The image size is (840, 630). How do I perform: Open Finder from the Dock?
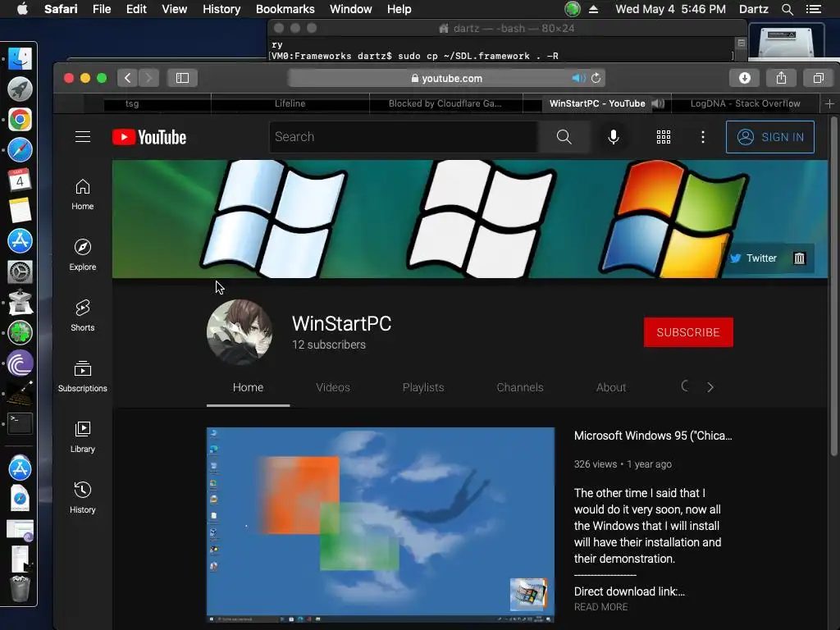pyautogui.click(x=20, y=59)
